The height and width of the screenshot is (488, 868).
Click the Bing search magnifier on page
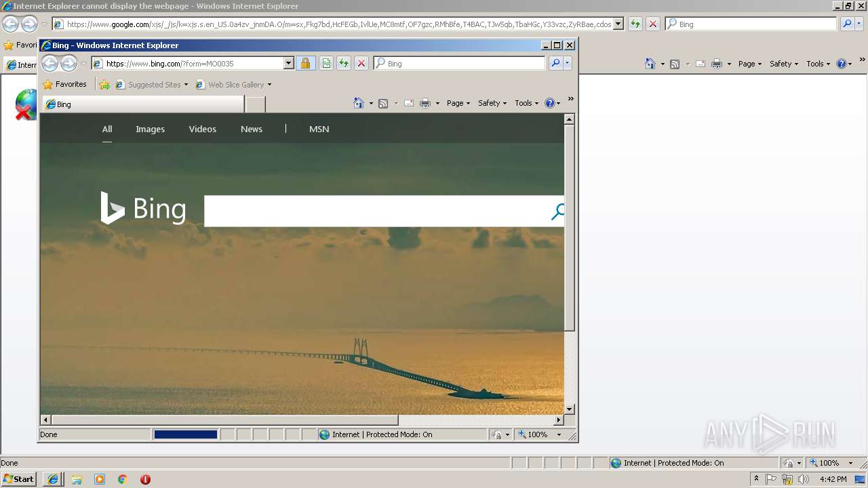click(x=557, y=211)
